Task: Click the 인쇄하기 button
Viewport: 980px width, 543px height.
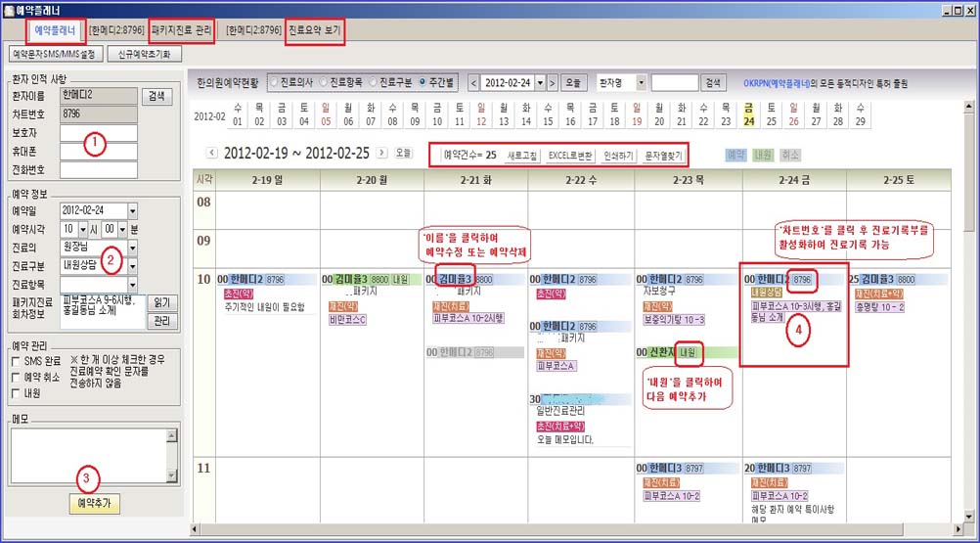Action: 618,156
